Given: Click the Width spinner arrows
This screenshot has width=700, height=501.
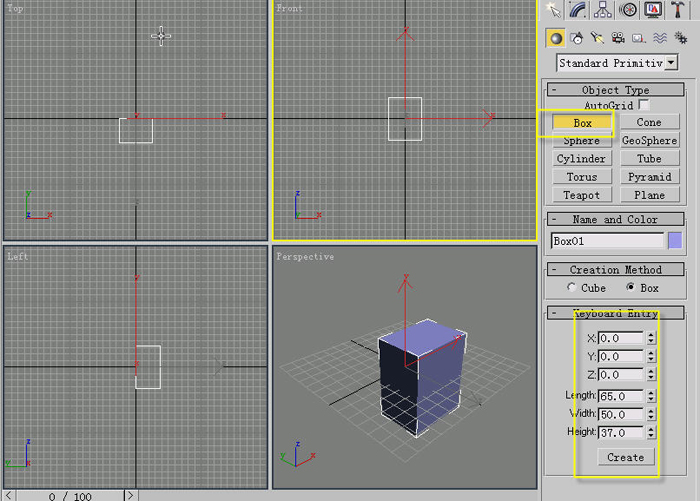Looking at the screenshot, I should point(651,414).
